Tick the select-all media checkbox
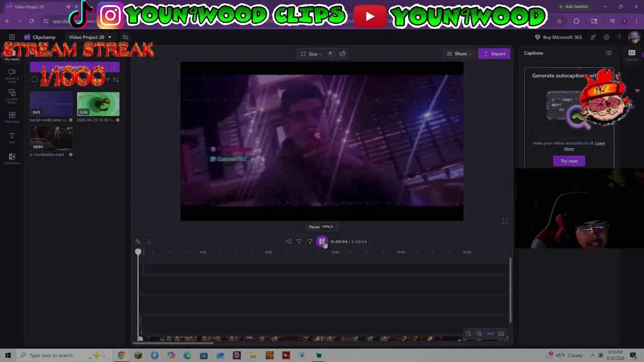 tap(35, 79)
